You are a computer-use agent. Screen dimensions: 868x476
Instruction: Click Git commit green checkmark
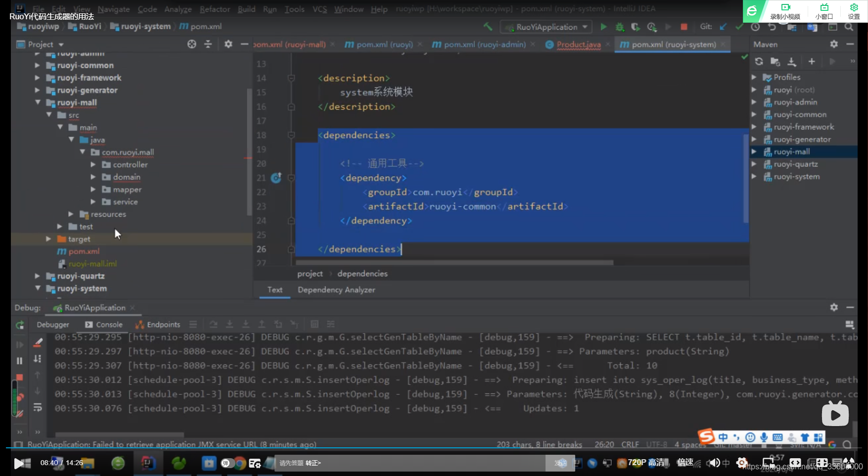point(739,27)
